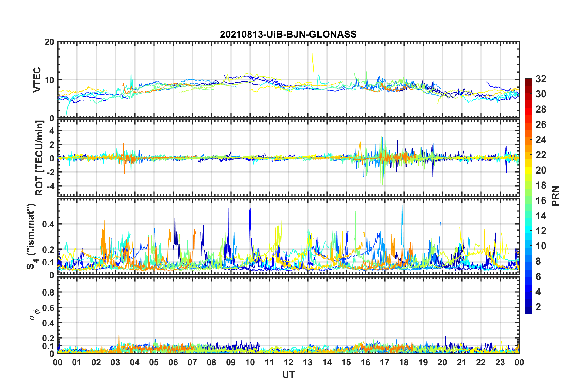577x392 pixels.
Task: Select UT axis hour label 12
Action: point(288,362)
